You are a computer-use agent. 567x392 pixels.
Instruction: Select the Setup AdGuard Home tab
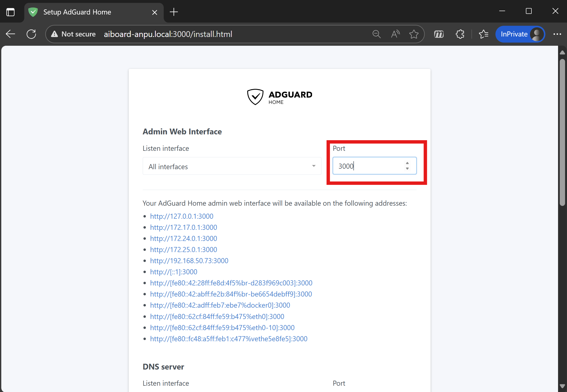point(77,12)
